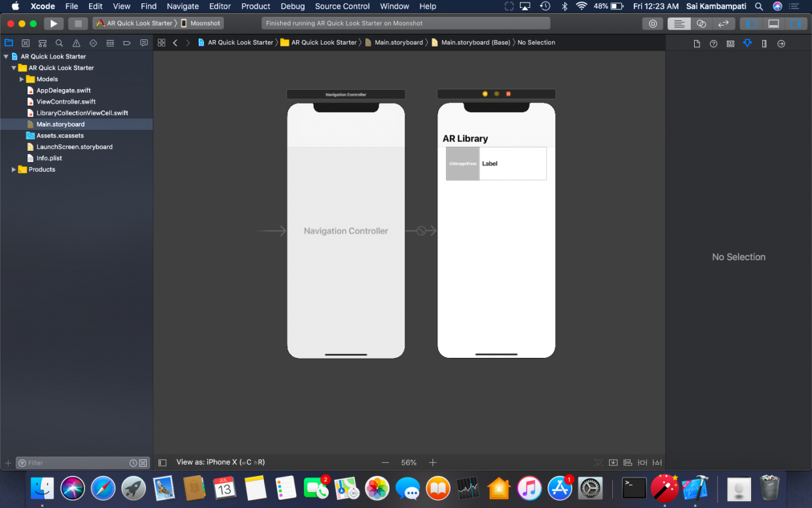Open the Product menu
The image size is (812, 508).
pos(255,7)
